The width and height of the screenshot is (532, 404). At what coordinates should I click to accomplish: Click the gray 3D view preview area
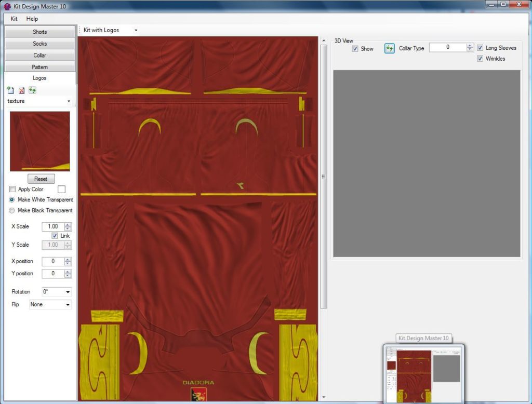(427, 164)
